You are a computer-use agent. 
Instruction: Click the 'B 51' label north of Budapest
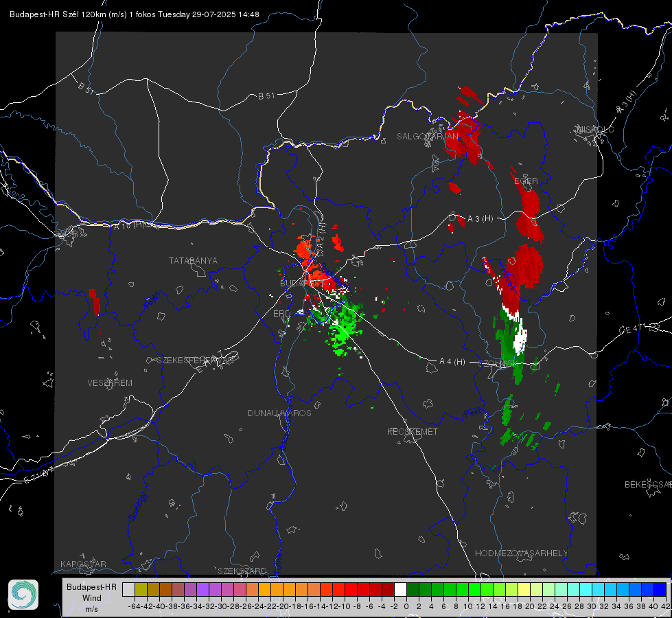pyautogui.click(x=266, y=96)
